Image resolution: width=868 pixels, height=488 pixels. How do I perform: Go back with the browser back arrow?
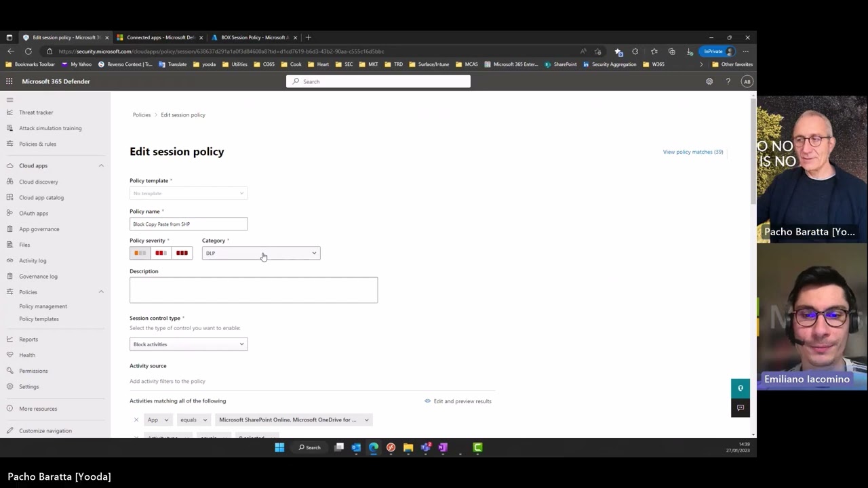tap(11, 52)
